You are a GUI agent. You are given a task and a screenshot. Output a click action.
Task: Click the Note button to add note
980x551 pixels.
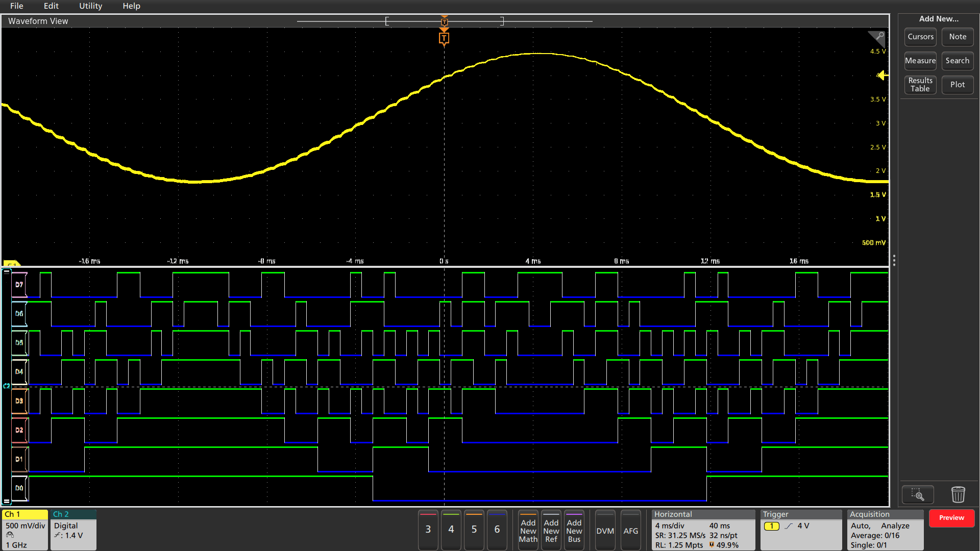958,36
